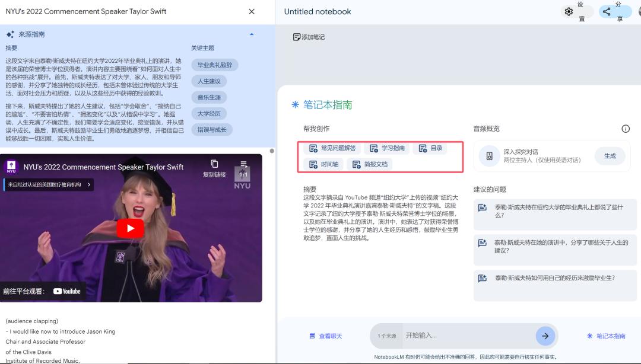Image resolution: width=641 pixels, height=364 pixels.
Task: Show info for 音频概览 audio overview
Action: coord(625,128)
